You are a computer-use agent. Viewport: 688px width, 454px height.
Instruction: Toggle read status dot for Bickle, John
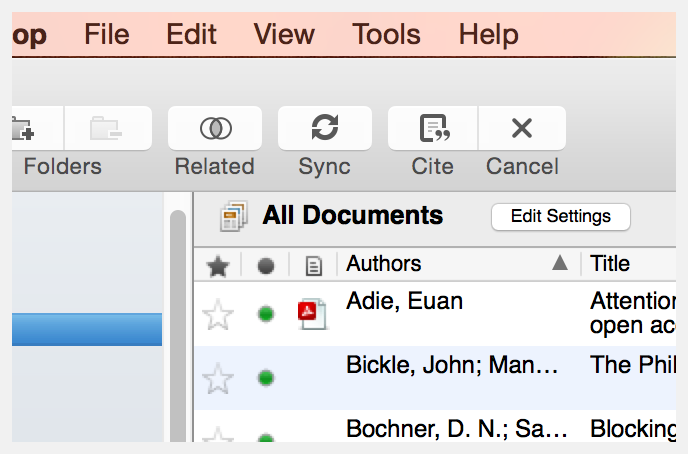tap(265, 377)
